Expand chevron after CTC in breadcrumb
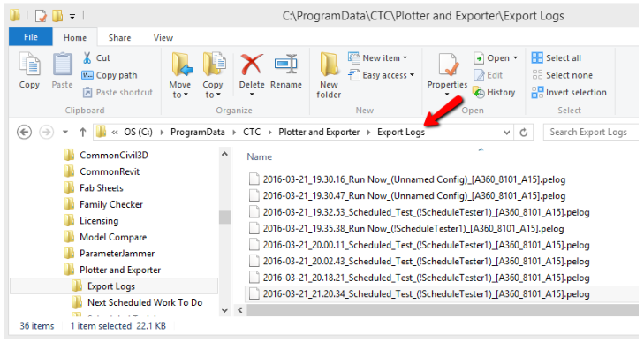This screenshot has width=644, height=343. tap(269, 133)
